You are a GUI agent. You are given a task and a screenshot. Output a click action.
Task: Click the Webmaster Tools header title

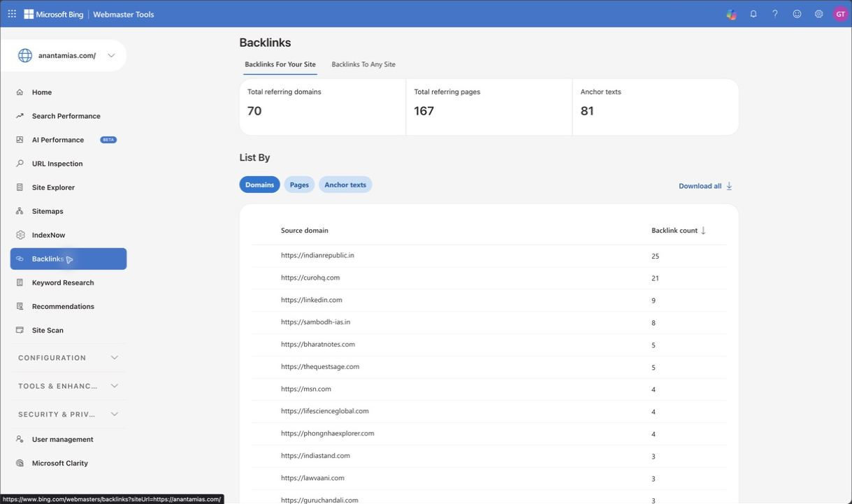pyautogui.click(x=124, y=14)
